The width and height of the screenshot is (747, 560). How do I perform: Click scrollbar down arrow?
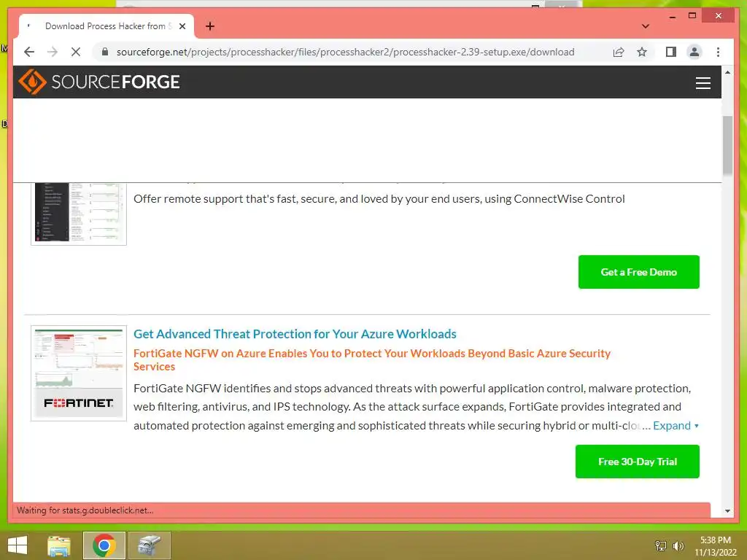727,511
